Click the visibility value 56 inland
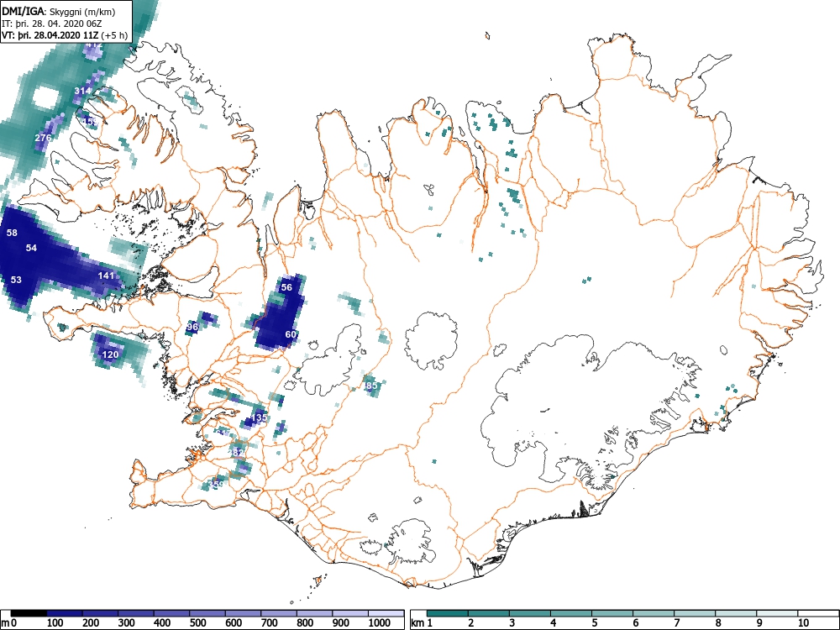Image resolution: width=840 pixels, height=630 pixels. [x=286, y=287]
